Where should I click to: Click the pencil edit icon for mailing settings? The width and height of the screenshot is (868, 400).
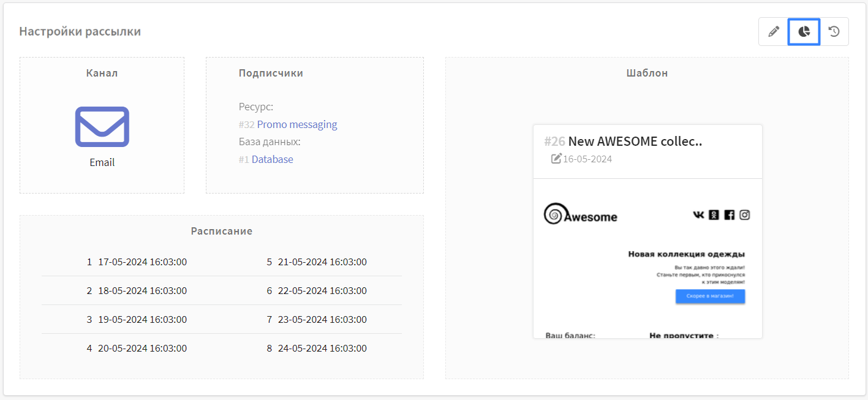click(x=774, y=31)
